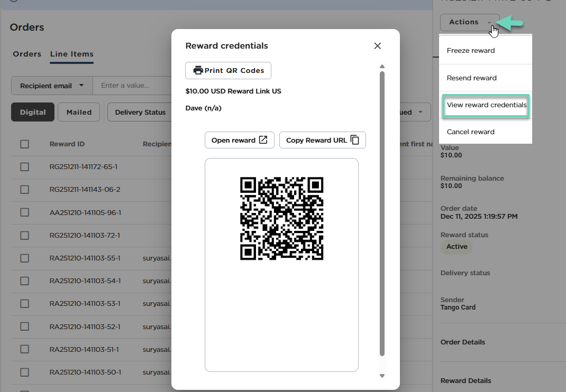The image size is (566, 392).
Task: Check the box for reward RG251211-141172-65-1
Action: [x=24, y=167]
